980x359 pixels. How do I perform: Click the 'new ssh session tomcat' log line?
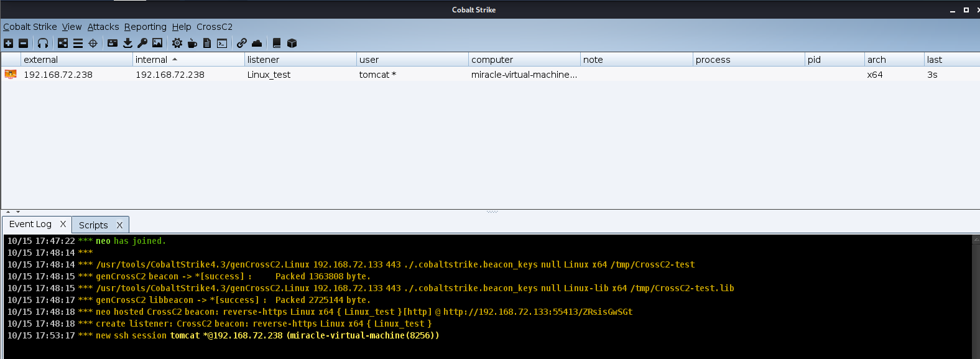click(x=223, y=335)
